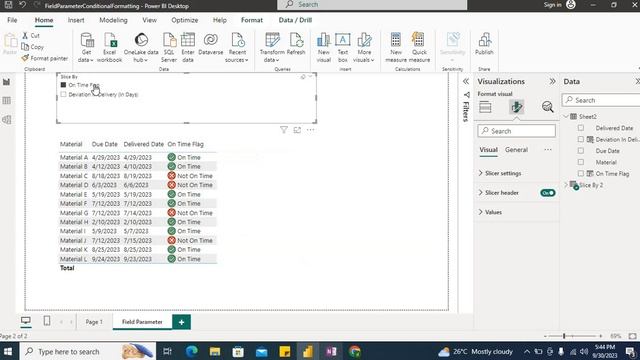Select the Visual format tab
The width and height of the screenshot is (640, 360).
488,150
